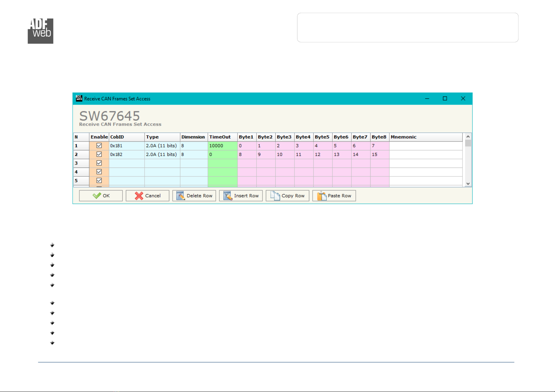Close the Receive CAN Frames window
555x392 pixels.
[x=463, y=98]
